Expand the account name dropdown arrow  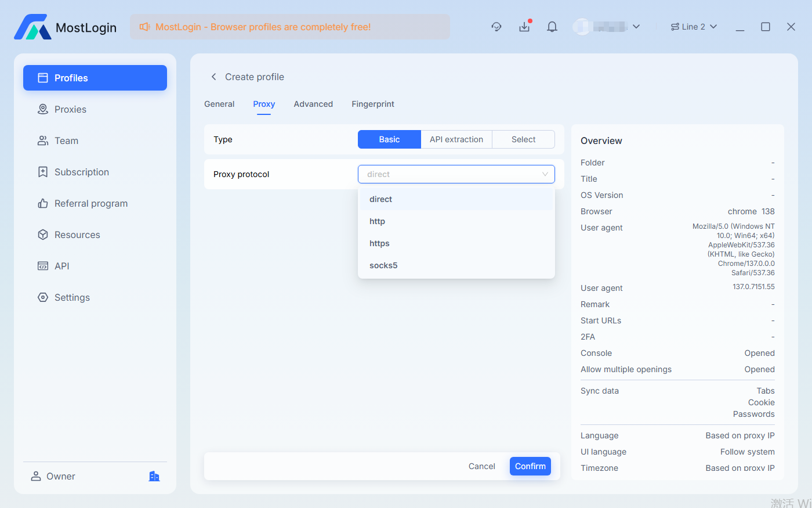(636, 27)
